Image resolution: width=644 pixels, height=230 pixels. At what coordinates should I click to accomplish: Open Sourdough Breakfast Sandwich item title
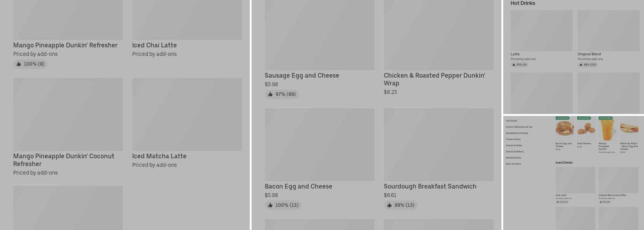pyautogui.click(x=430, y=186)
